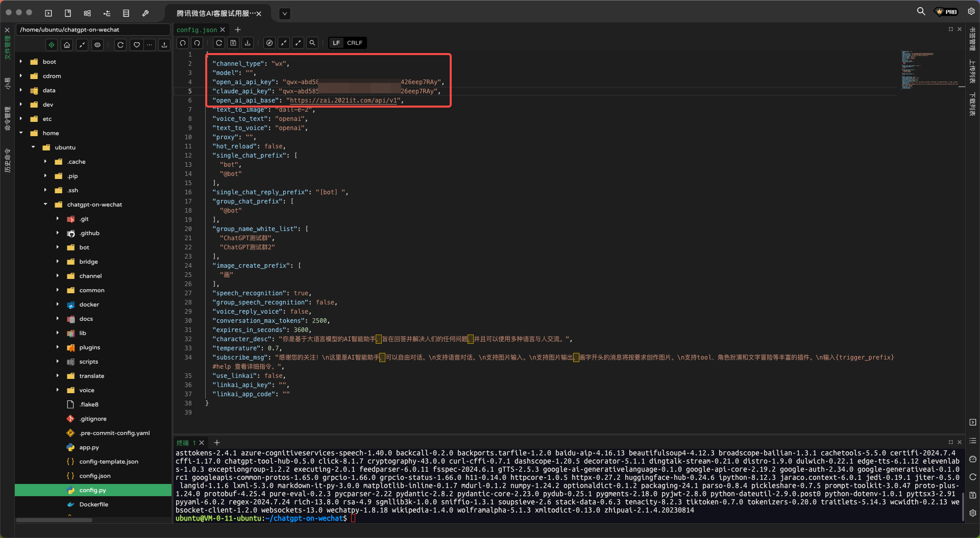
Task: Expand the cdrom folder
Action: (x=21, y=76)
